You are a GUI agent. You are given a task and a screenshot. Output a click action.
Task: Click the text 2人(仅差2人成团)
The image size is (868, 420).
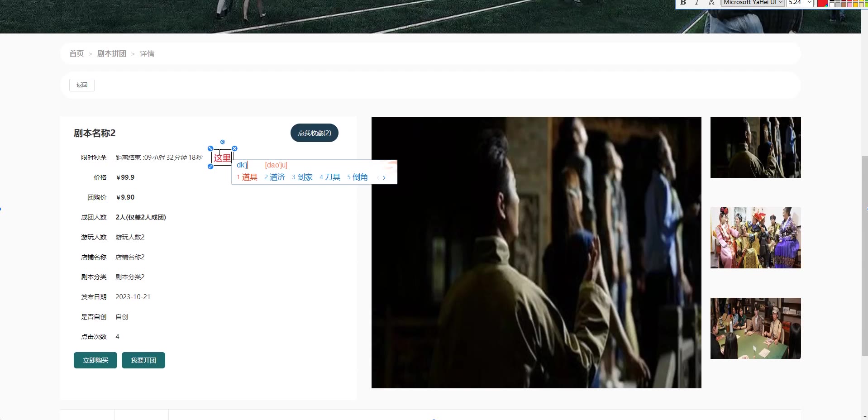click(141, 217)
